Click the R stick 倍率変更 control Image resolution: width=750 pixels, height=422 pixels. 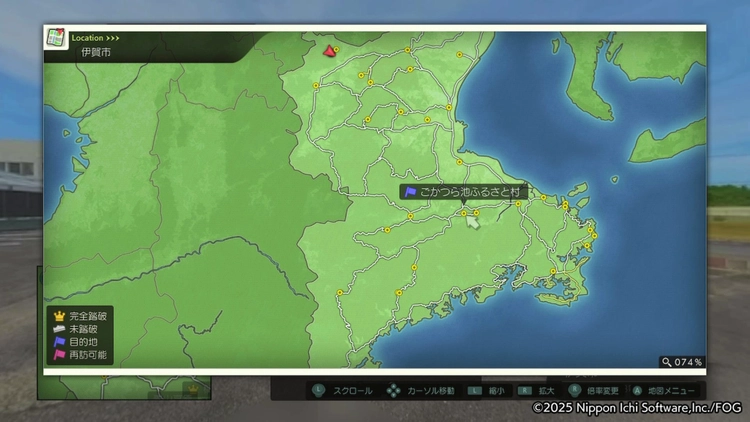574,390
